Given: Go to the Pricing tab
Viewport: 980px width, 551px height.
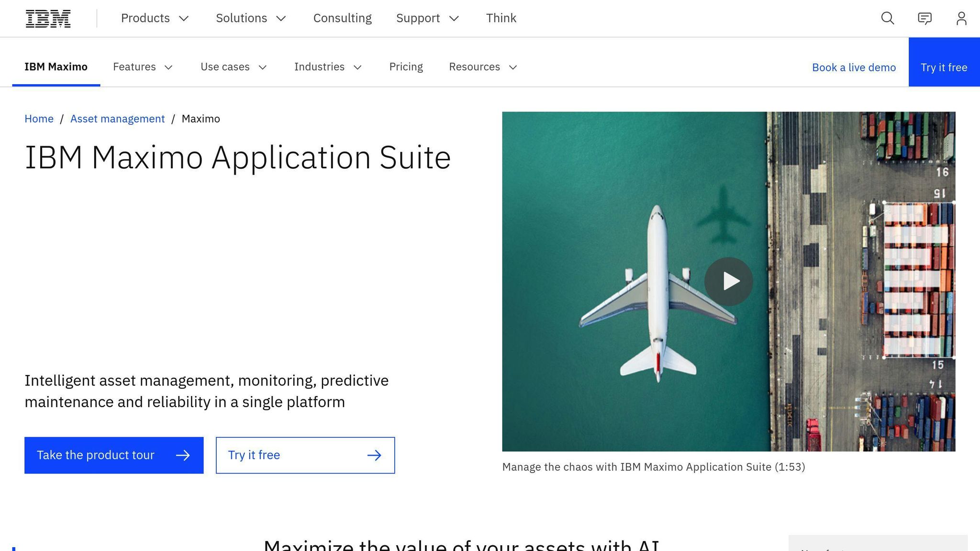Looking at the screenshot, I should pyautogui.click(x=406, y=67).
